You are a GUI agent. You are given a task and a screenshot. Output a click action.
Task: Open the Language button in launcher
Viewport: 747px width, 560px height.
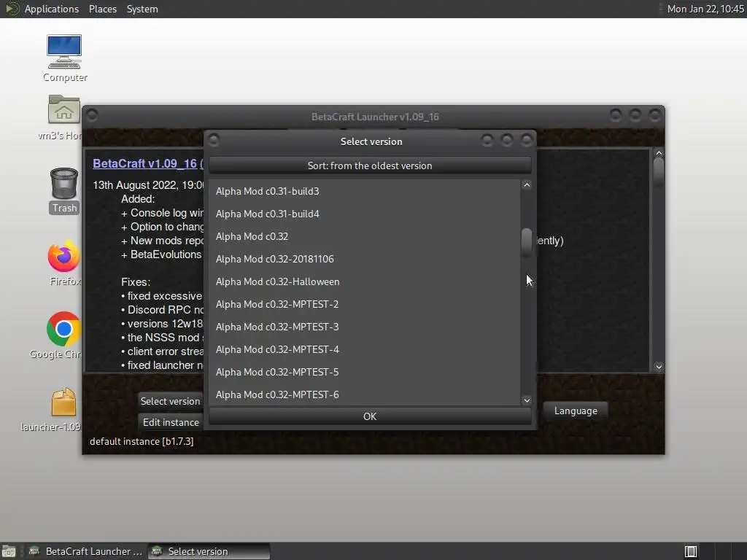point(576,411)
